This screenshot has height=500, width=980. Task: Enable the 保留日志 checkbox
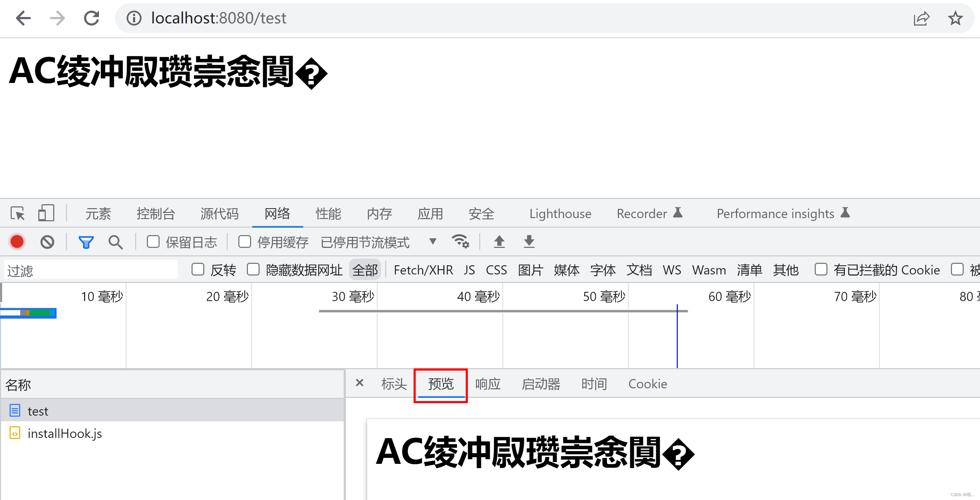[153, 242]
